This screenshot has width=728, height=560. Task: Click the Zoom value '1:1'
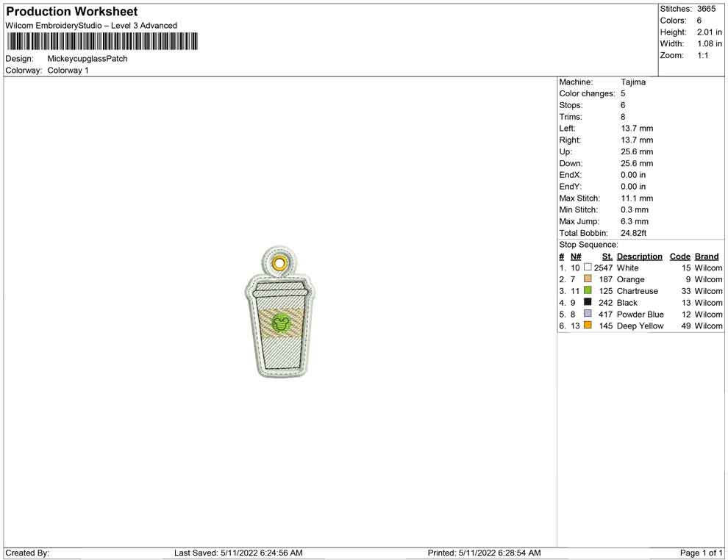(x=702, y=55)
